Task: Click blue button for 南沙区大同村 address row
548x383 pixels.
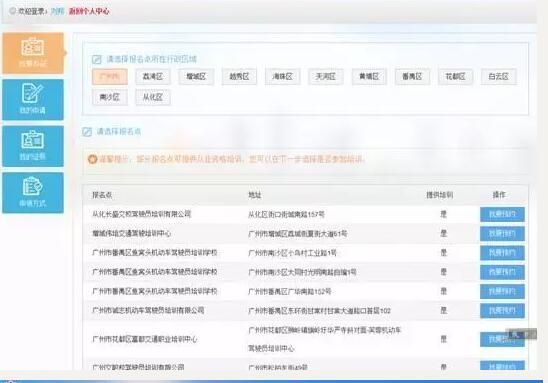Action: pyautogui.click(x=502, y=272)
